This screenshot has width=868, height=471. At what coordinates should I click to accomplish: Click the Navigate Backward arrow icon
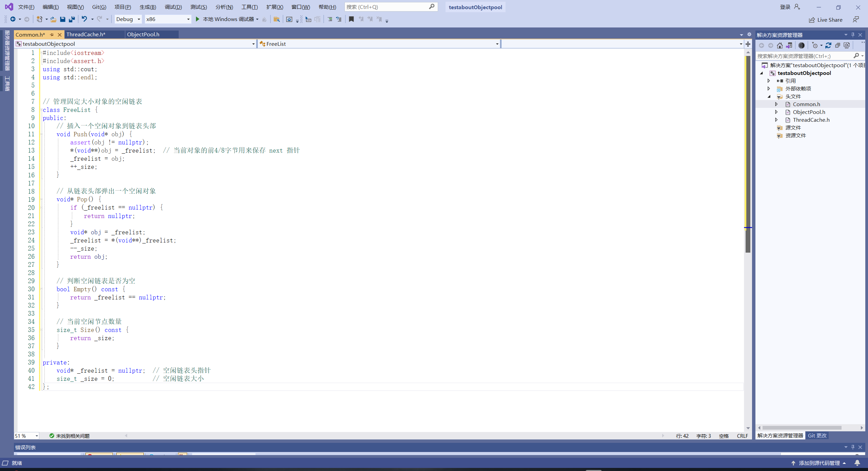pyautogui.click(x=14, y=19)
